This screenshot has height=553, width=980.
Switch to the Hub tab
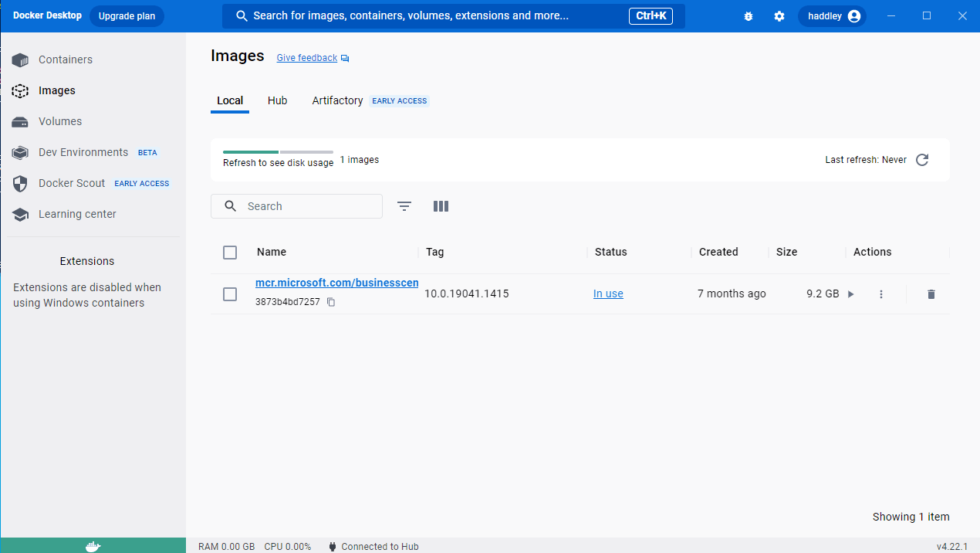[x=277, y=101]
